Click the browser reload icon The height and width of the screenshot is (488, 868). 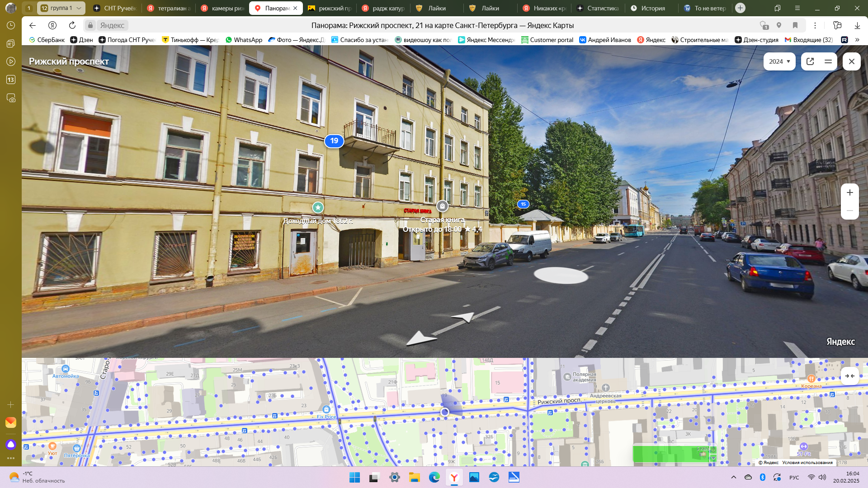(72, 25)
